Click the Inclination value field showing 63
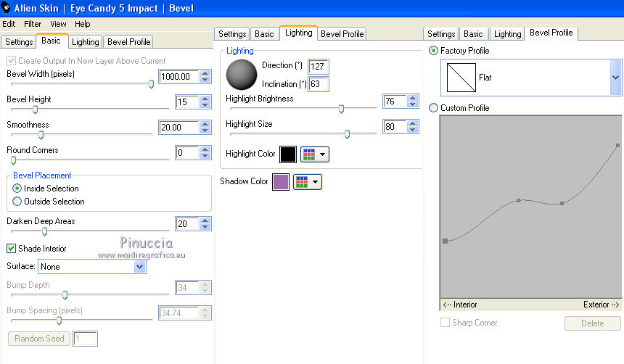 click(x=319, y=84)
